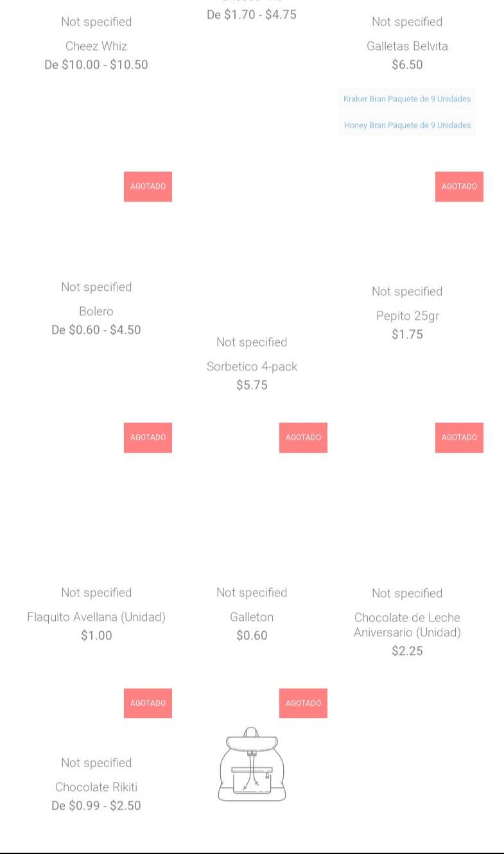Image resolution: width=504 pixels, height=854 pixels.
Task: View the Bolero product
Action: [x=96, y=311]
